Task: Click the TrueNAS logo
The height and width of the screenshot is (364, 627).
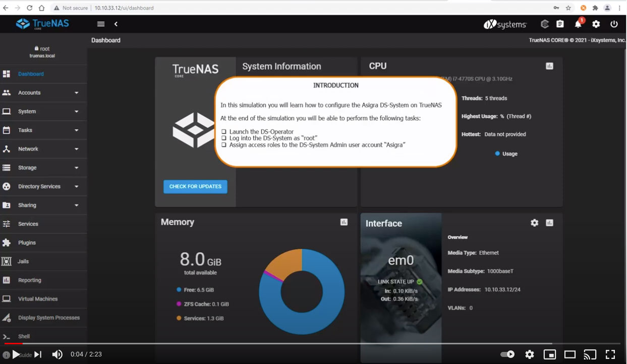Action: pyautogui.click(x=42, y=24)
